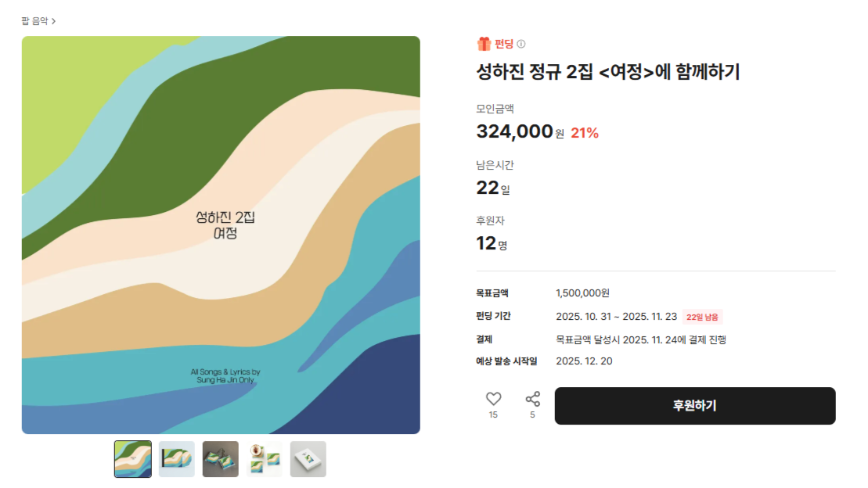Click the share count 5
Image resolution: width=868 pixels, height=488 pixels.
[x=532, y=415]
